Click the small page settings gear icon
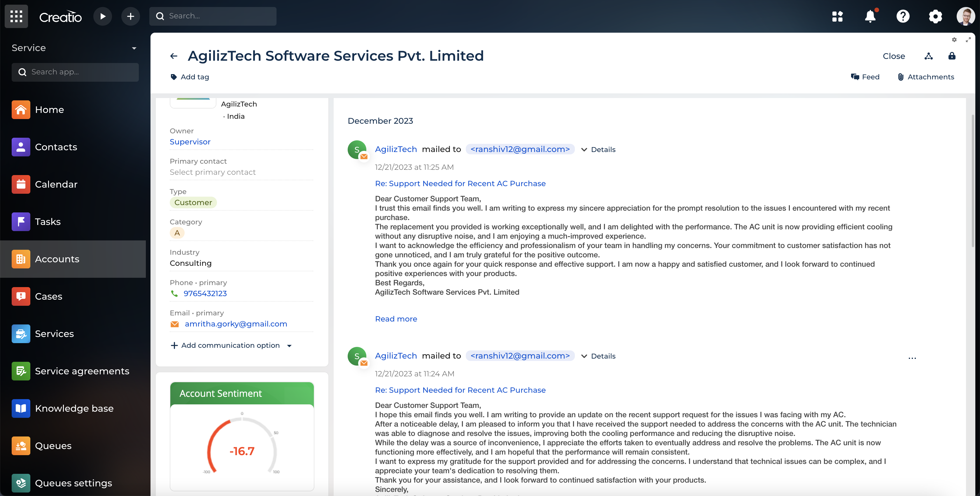 coord(954,40)
